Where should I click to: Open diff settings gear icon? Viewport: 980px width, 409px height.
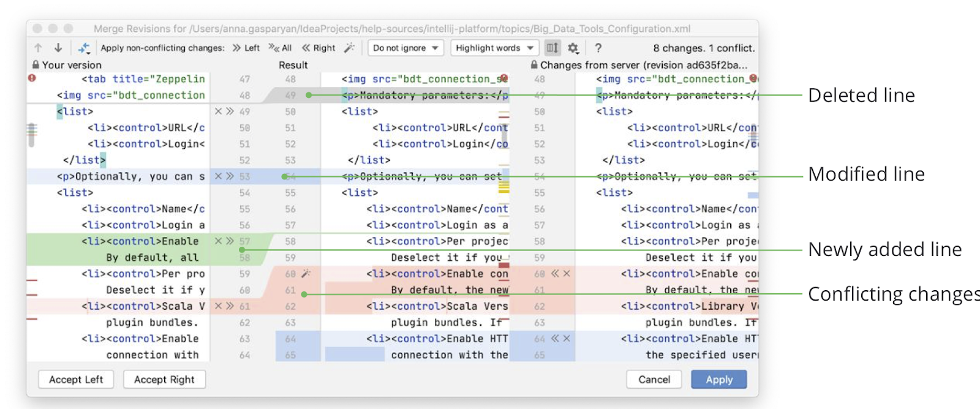[573, 48]
